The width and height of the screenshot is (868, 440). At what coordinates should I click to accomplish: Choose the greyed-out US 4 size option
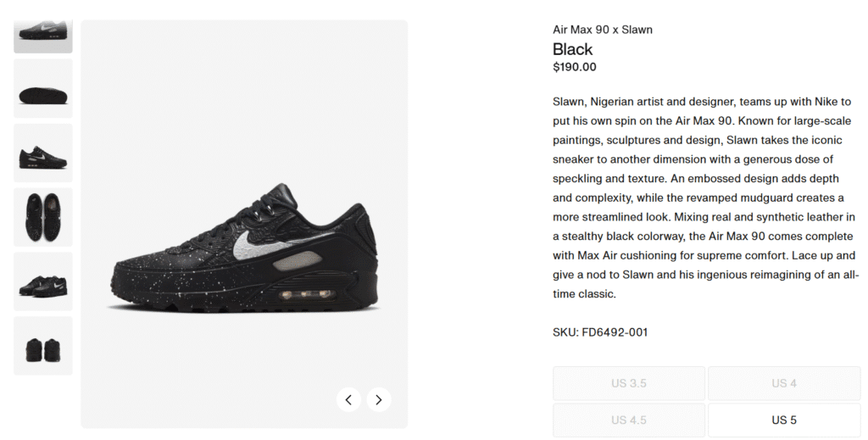784,383
